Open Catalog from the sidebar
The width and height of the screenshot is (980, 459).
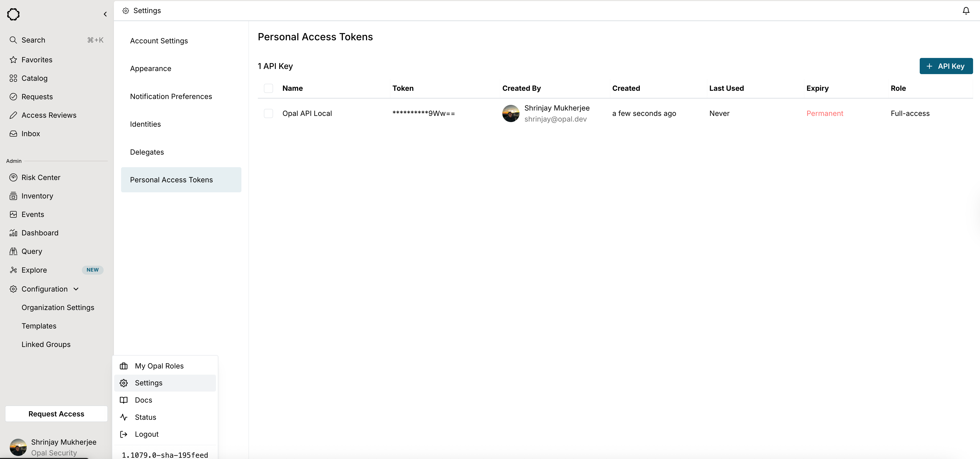tap(34, 78)
